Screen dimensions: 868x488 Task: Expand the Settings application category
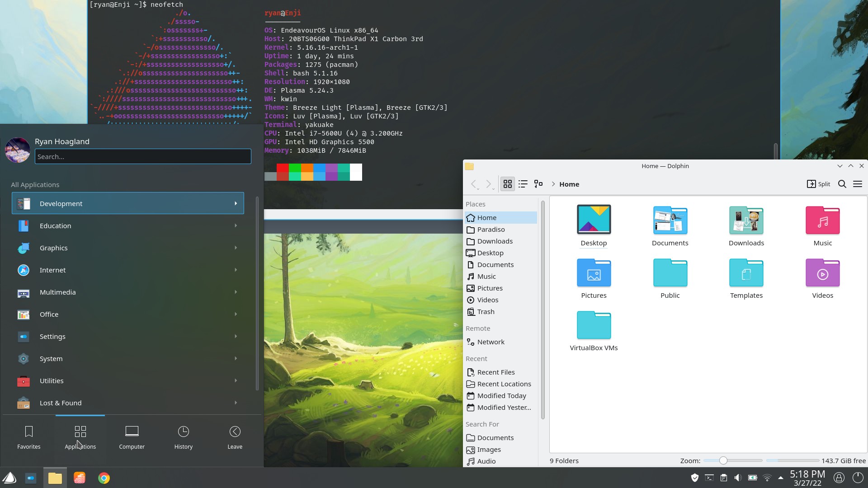(128, 336)
